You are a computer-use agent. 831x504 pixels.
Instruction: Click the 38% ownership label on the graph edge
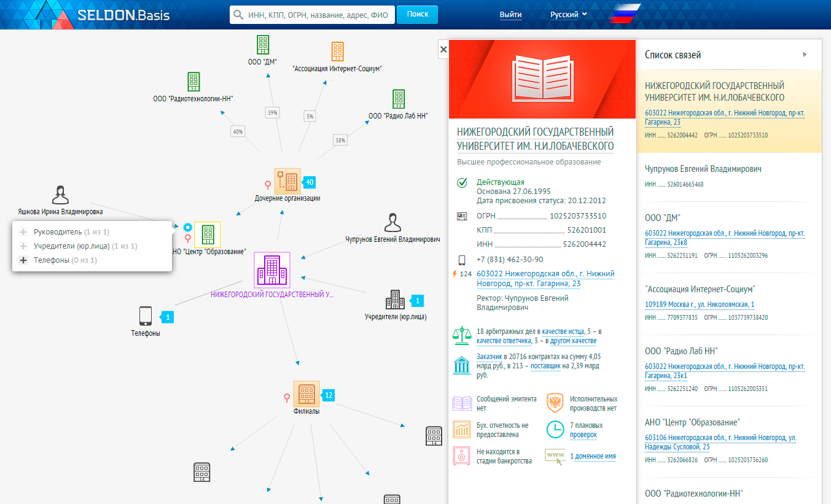click(340, 139)
